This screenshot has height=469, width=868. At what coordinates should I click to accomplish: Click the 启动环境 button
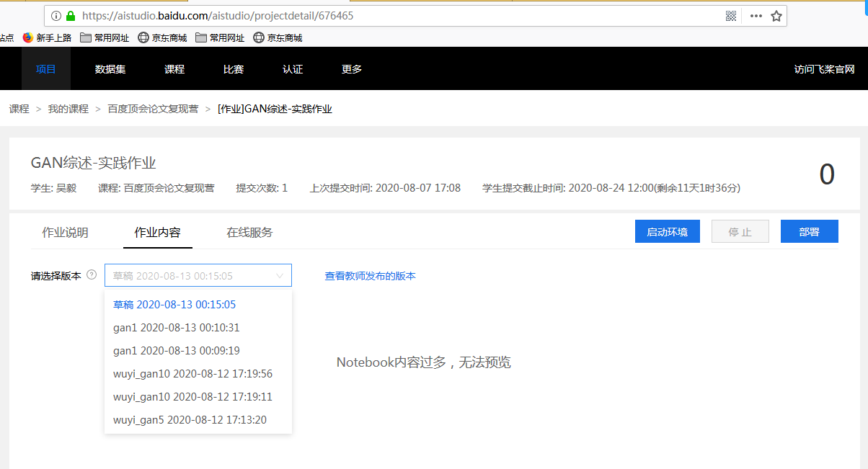[x=668, y=231]
